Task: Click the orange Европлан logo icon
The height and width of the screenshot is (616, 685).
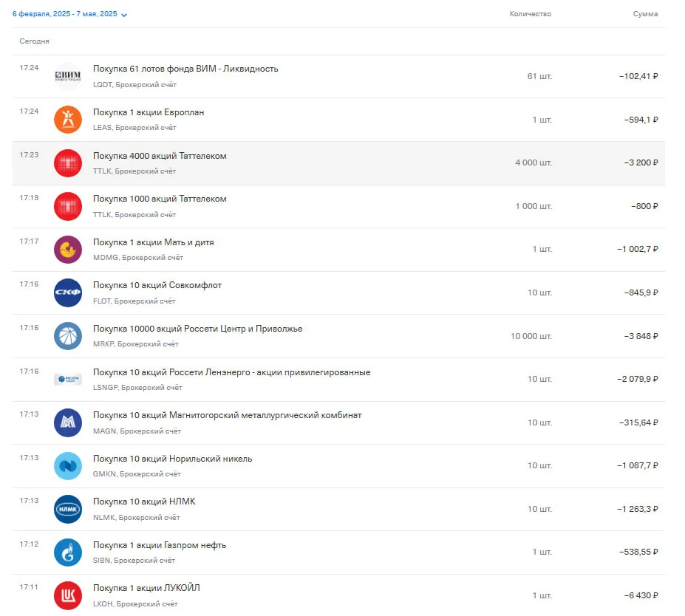Action: click(x=68, y=120)
